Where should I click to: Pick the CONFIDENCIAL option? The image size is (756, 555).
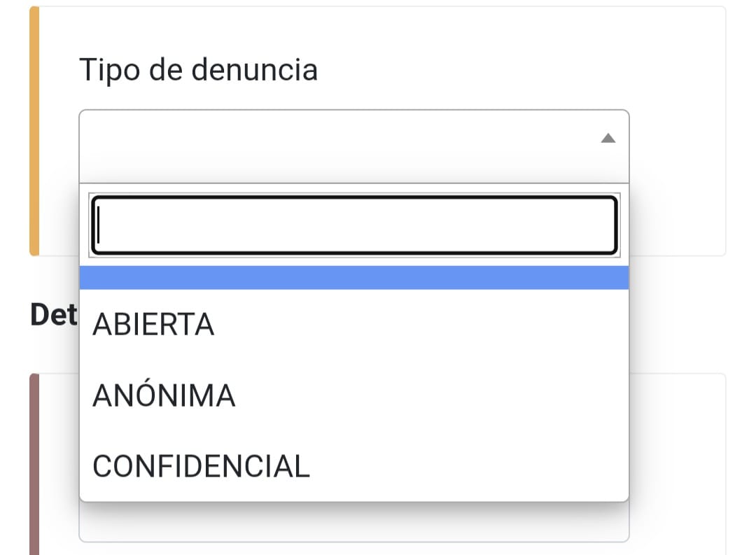click(x=201, y=467)
